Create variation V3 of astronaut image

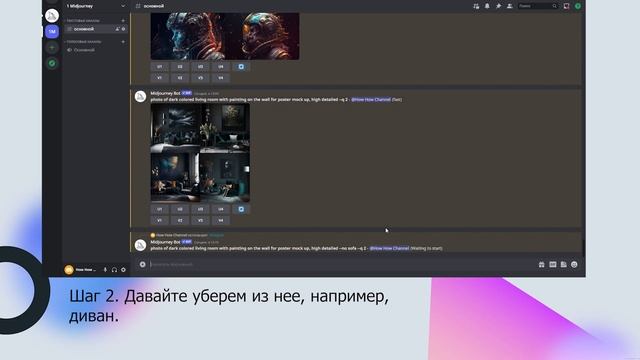(200, 78)
